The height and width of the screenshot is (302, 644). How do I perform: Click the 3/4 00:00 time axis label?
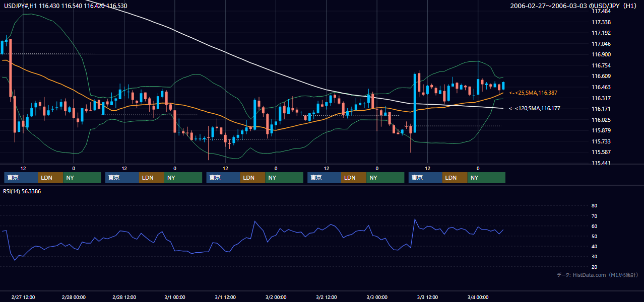478,297
